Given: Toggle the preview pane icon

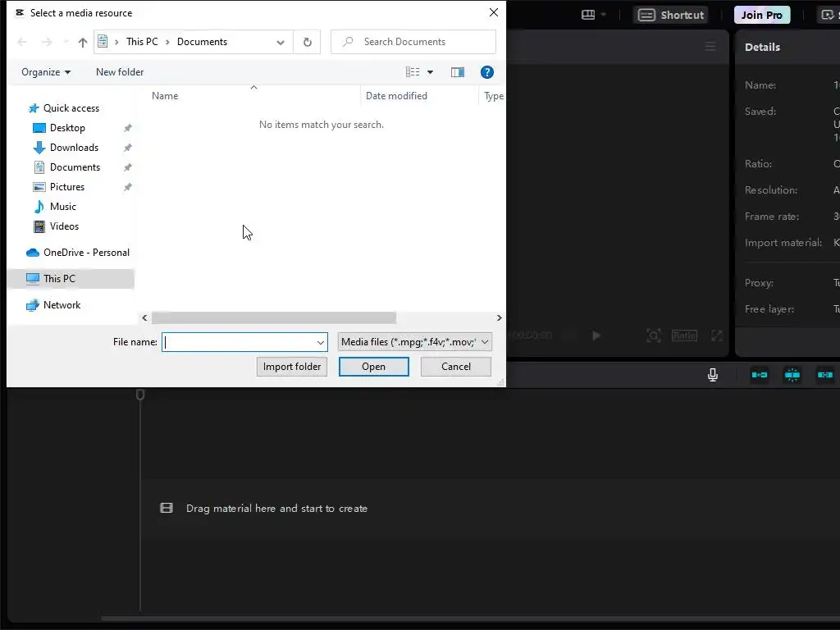Looking at the screenshot, I should pyautogui.click(x=458, y=72).
